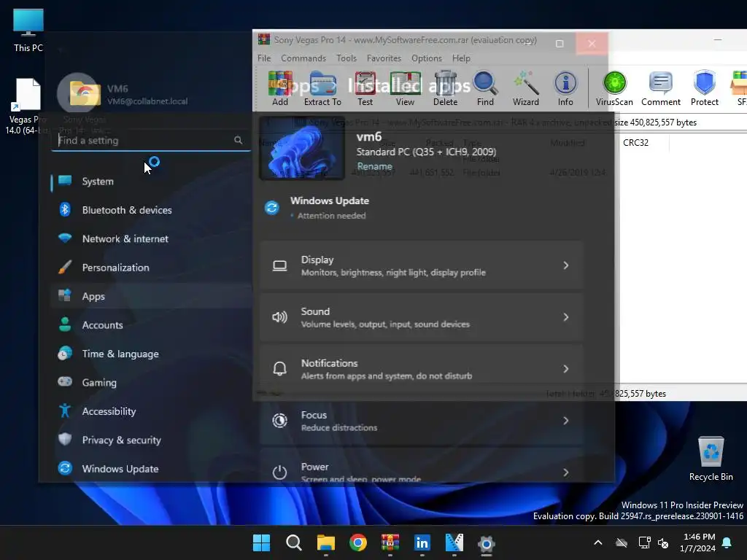The height and width of the screenshot is (560, 747).
Task: Click the WinRAR taskbar icon
Action: tap(390, 542)
